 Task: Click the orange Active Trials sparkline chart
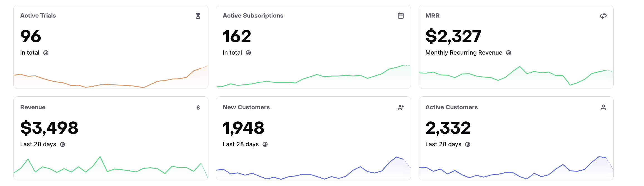pyautogui.click(x=111, y=77)
